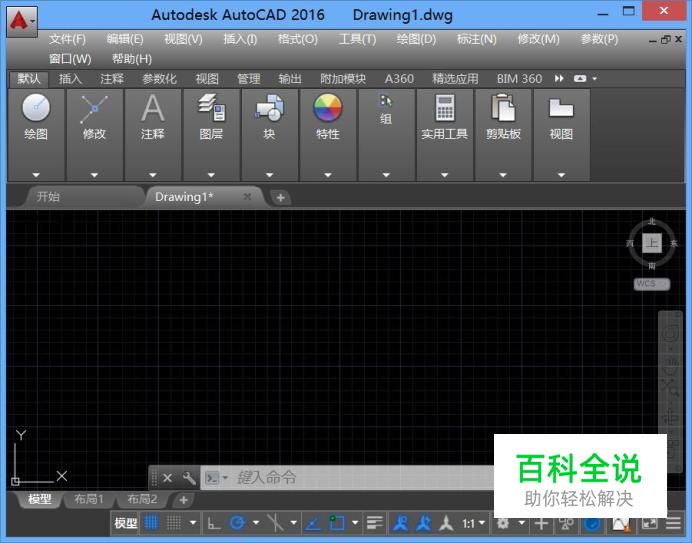The width and height of the screenshot is (692, 543).
Task: Click the AutoCAD application menu logo
Action: point(19,17)
